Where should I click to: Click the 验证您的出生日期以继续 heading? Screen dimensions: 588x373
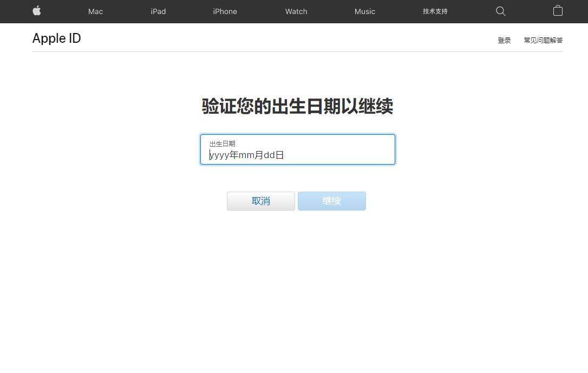[x=297, y=106]
